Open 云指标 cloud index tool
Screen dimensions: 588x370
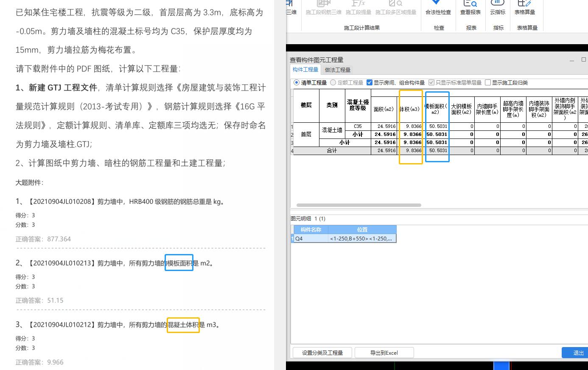(497, 8)
